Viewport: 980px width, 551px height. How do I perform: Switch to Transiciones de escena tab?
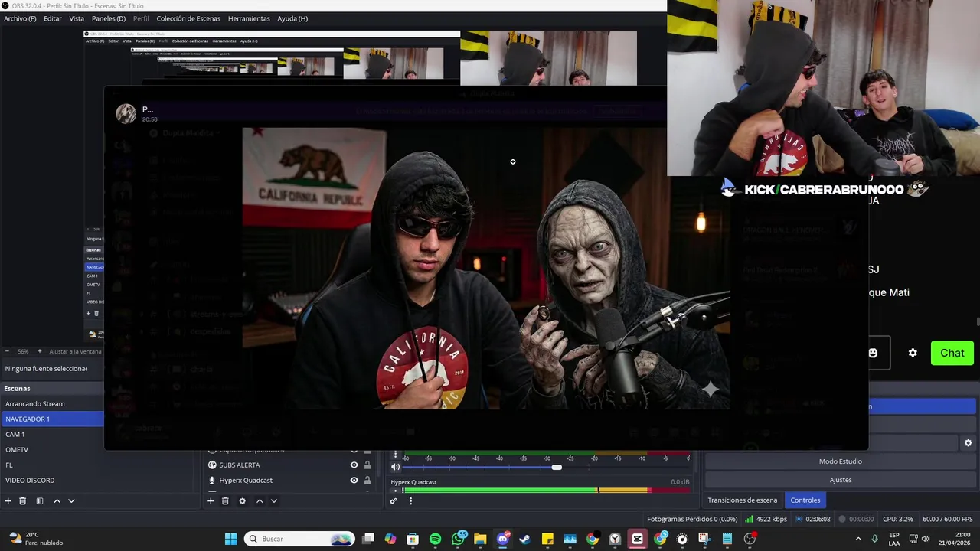(x=743, y=500)
